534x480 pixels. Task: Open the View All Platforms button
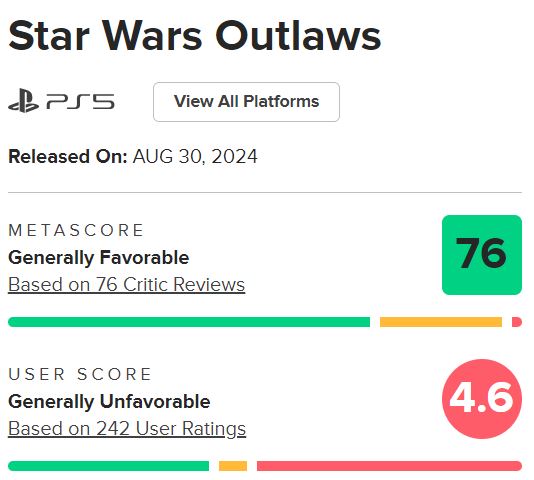[x=246, y=102]
